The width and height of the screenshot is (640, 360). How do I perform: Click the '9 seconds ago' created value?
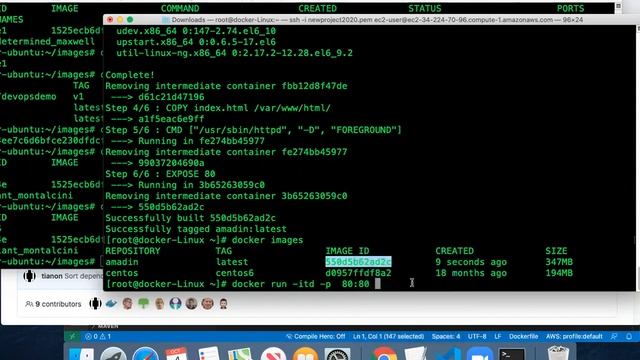coord(471,262)
